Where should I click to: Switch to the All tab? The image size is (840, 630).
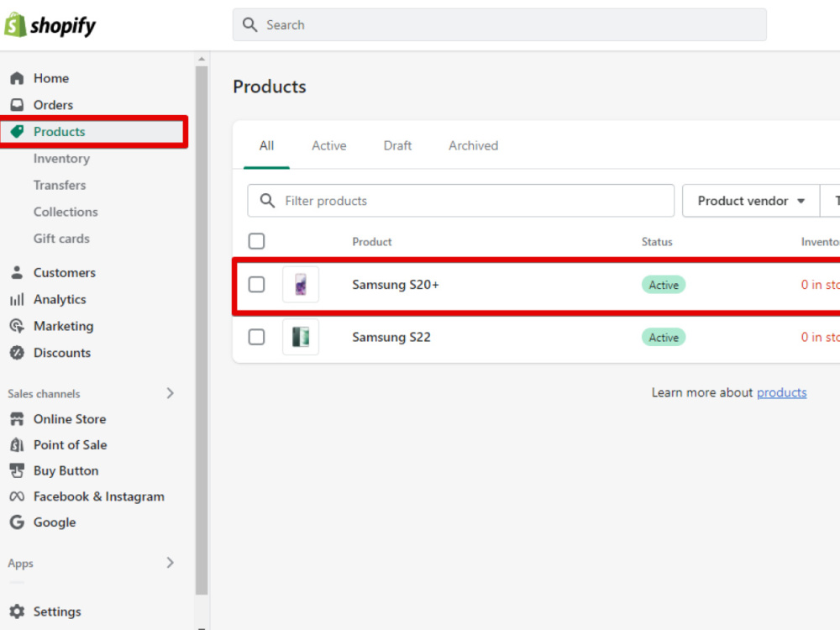pos(266,145)
